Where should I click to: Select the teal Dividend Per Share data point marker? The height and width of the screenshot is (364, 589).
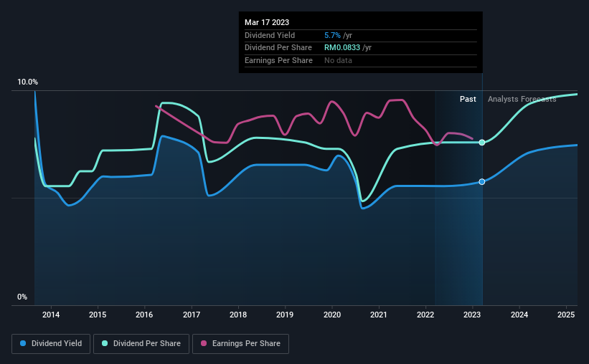pyautogui.click(x=482, y=143)
